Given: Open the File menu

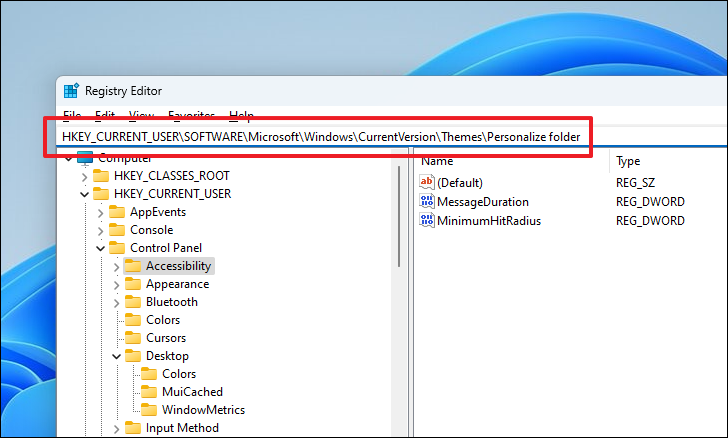Looking at the screenshot, I should (72, 114).
